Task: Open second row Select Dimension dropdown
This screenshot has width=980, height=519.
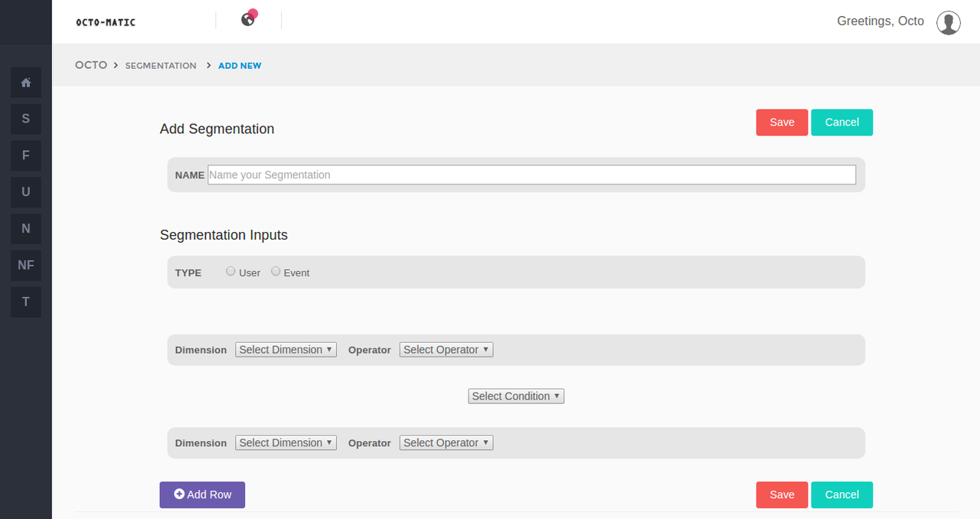Action: click(286, 443)
